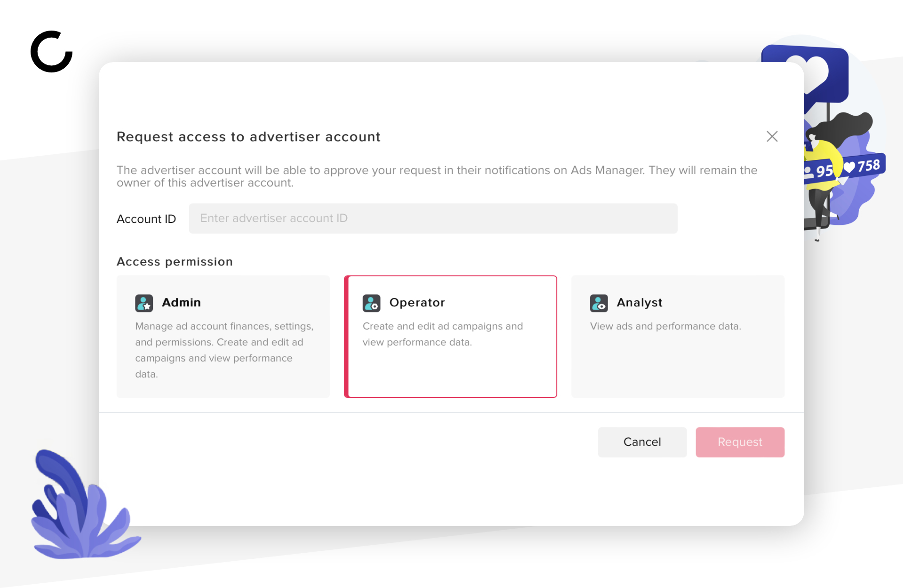Click the Analyst role icon
The image size is (903, 588).
(599, 303)
